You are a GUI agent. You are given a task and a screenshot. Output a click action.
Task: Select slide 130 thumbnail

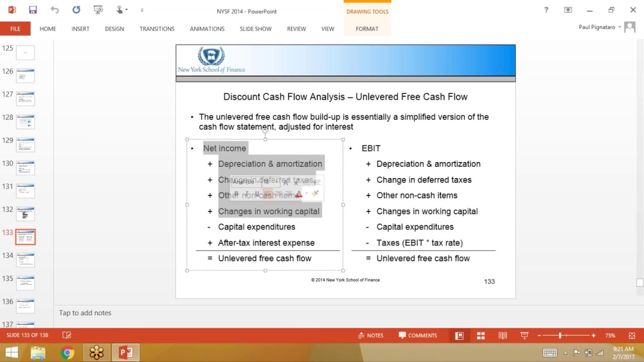25,168
